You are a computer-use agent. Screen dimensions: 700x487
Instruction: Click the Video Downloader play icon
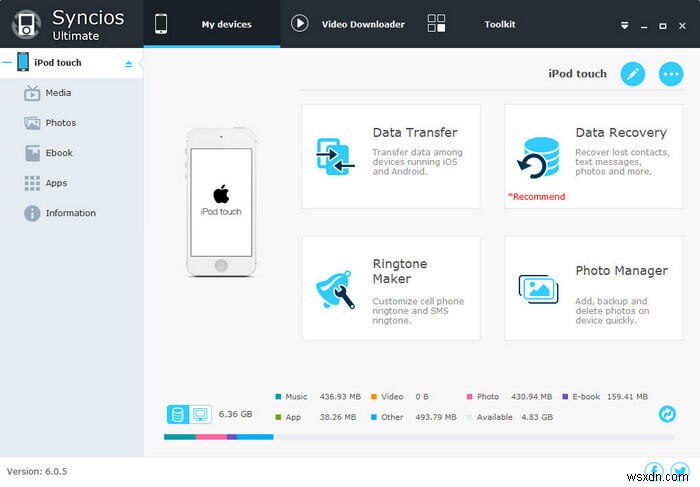[x=300, y=23]
